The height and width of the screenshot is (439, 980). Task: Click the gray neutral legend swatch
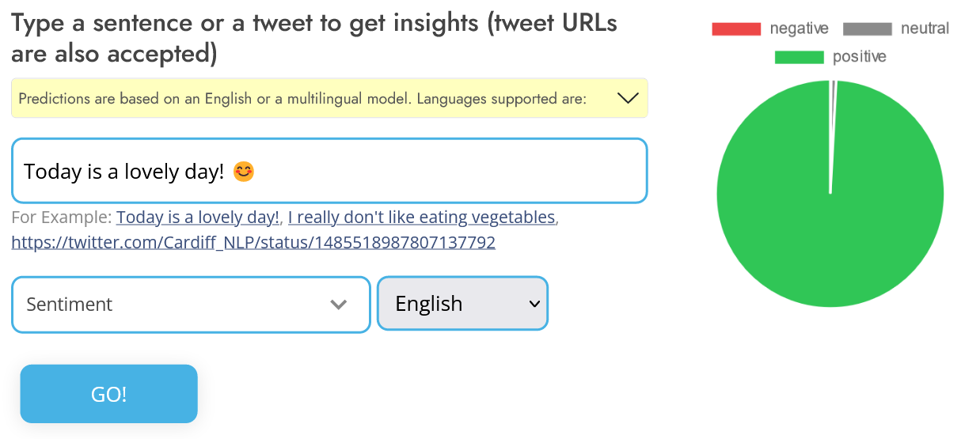pos(868,29)
